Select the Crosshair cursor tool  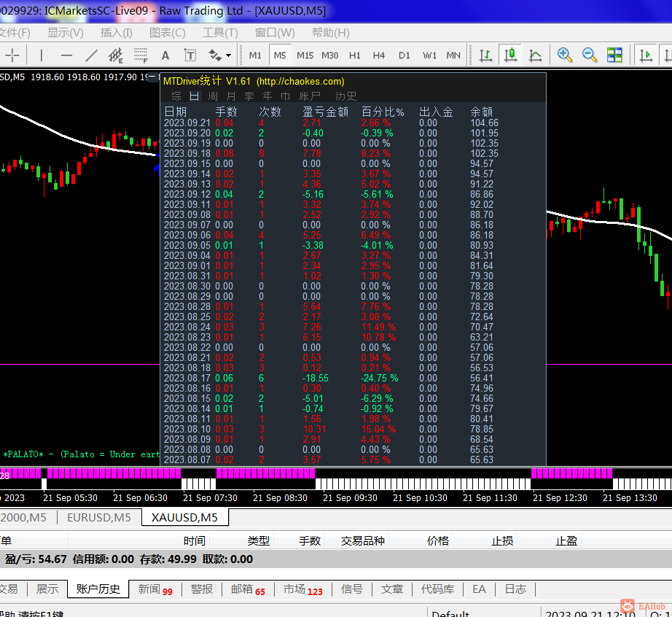pyautogui.click(x=12, y=55)
